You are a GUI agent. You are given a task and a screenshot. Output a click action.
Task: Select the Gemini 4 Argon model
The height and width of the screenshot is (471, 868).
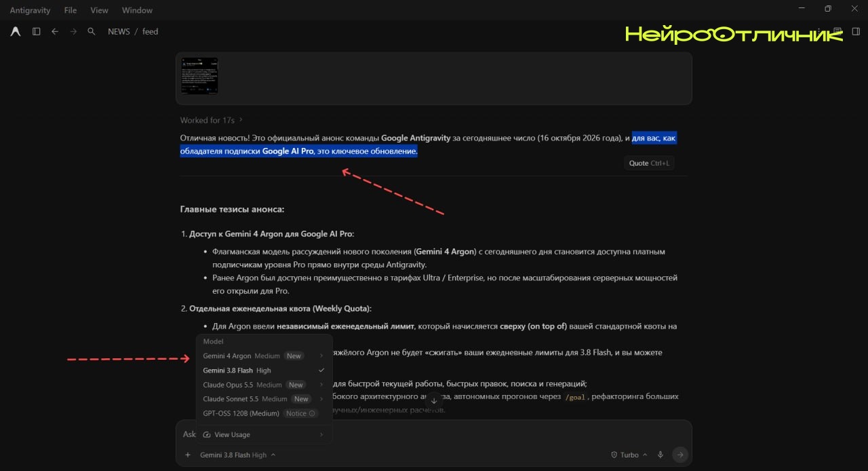click(264, 356)
